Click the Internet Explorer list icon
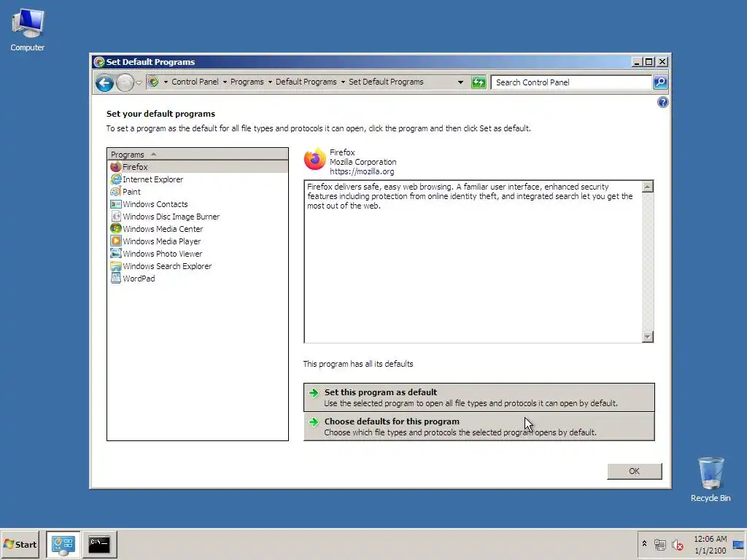The image size is (747, 560). click(116, 179)
